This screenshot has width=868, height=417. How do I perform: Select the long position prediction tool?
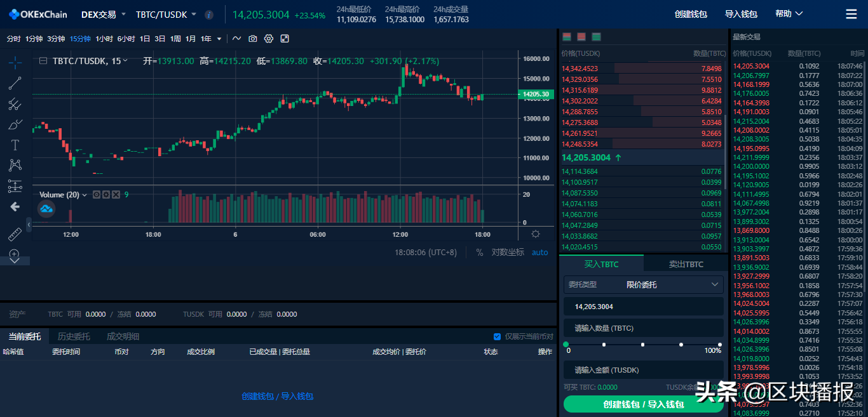point(15,186)
